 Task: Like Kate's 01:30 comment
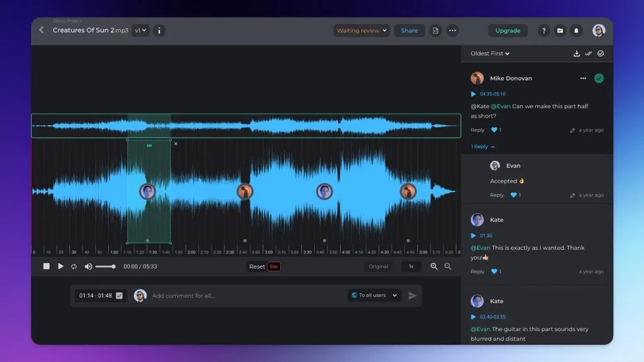click(x=494, y=271)
